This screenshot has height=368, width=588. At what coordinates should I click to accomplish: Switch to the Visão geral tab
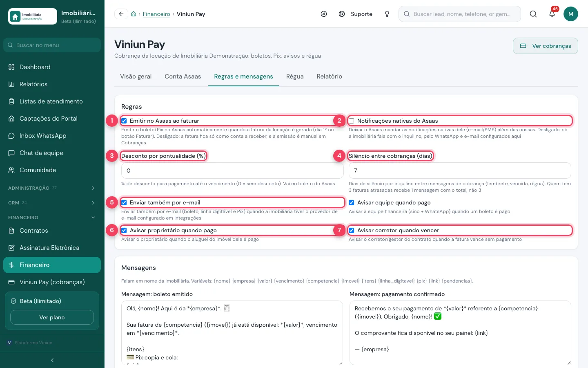[136, 76]
